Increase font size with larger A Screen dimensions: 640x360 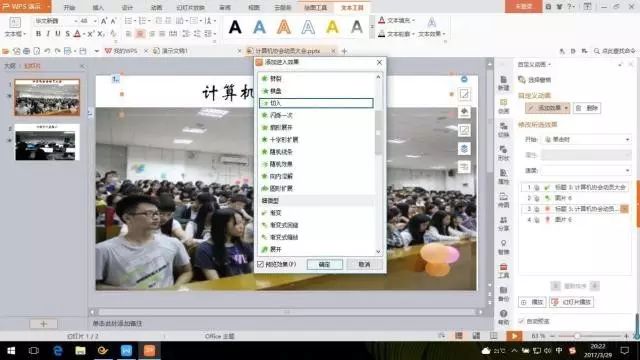coord(104,21)
